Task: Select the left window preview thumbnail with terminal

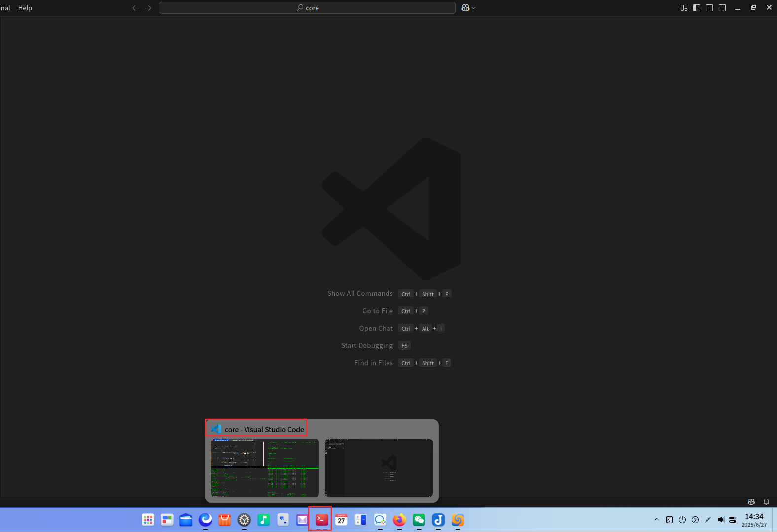Action: click(x=265, y=468)
